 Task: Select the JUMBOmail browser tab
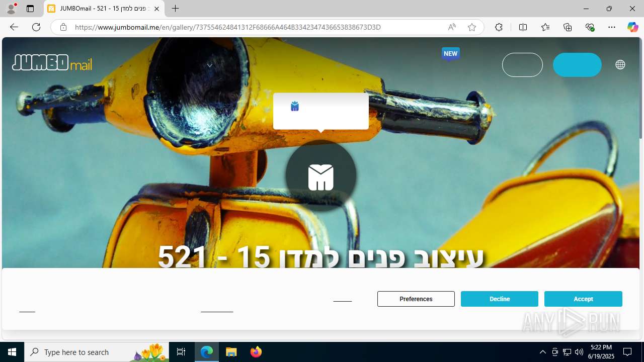point(104,9)
